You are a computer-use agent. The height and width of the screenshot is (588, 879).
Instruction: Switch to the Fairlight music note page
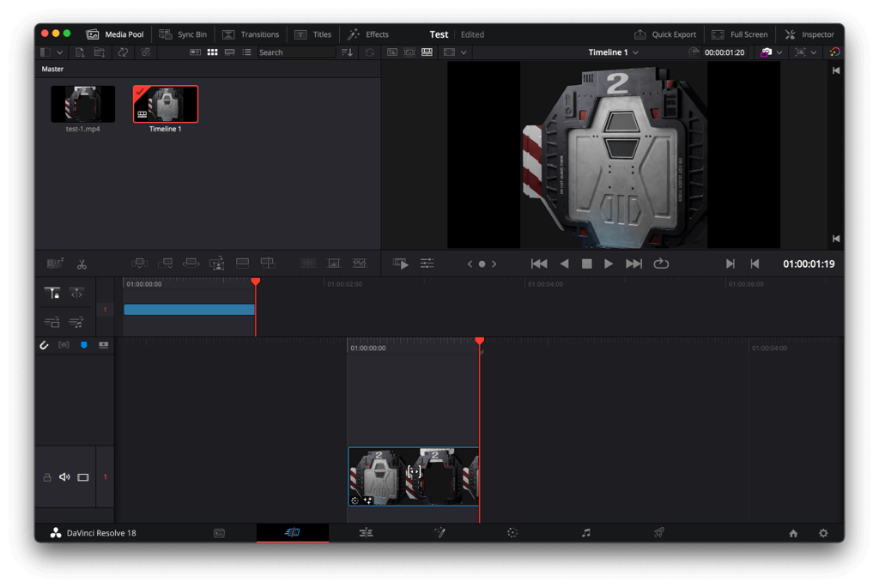(585, 533)
